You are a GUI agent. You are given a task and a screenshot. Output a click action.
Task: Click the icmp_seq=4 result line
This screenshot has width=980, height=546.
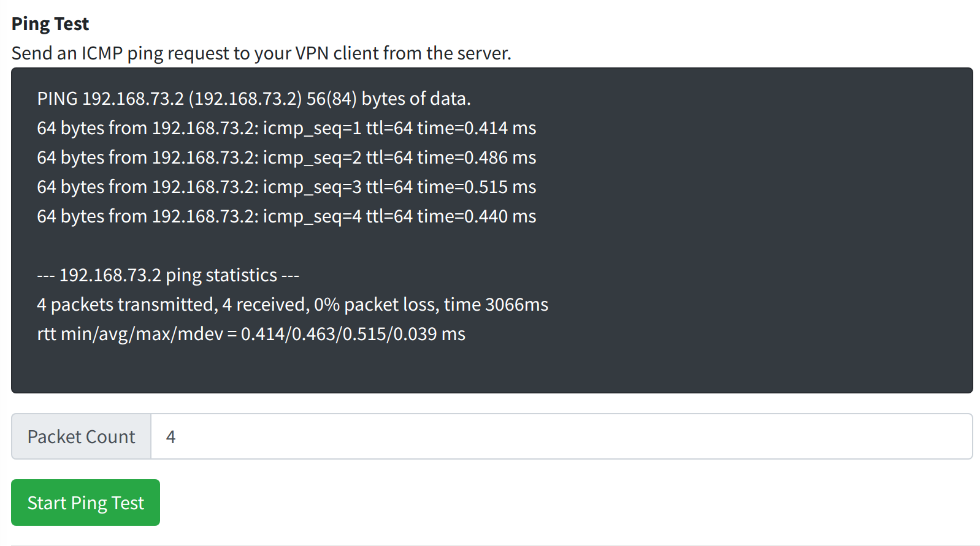286,216
